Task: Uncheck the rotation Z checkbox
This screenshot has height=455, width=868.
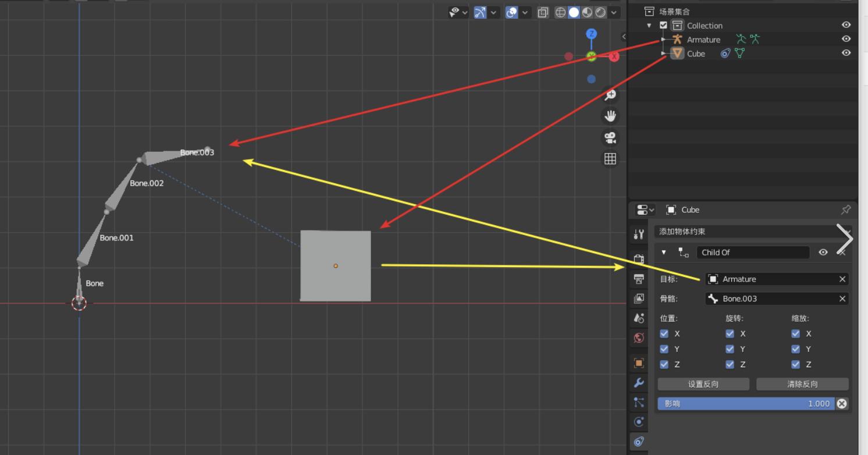Action: (730, 364)
